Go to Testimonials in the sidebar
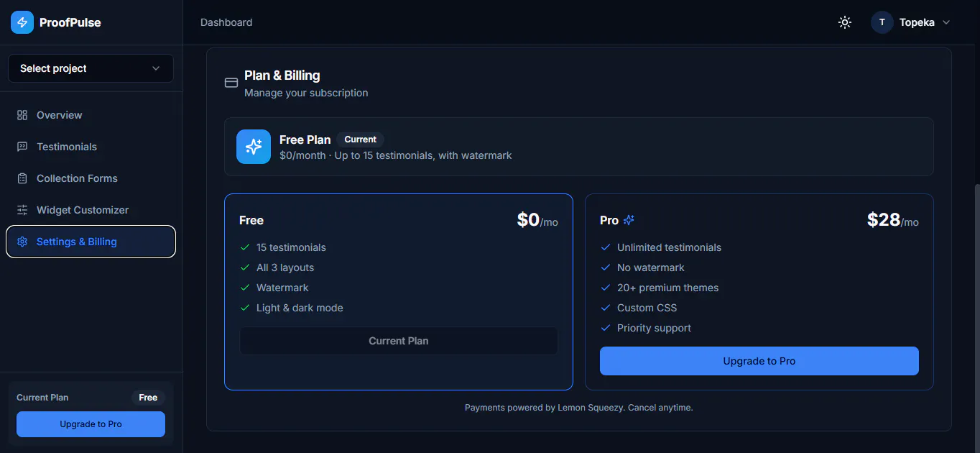The width and height of the screenshot is (980, 453). [x=91, y=147]
